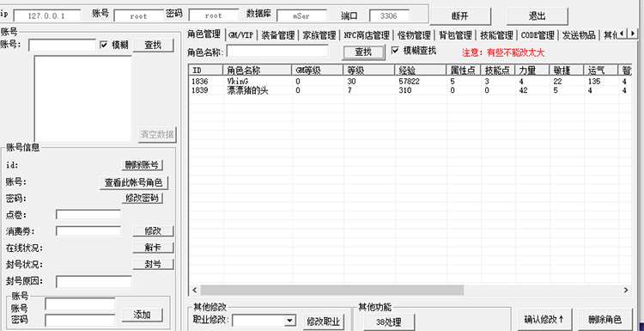The image size is (644, 331).
Task: Click the 消费券 input field
Action: coord(88,231)
